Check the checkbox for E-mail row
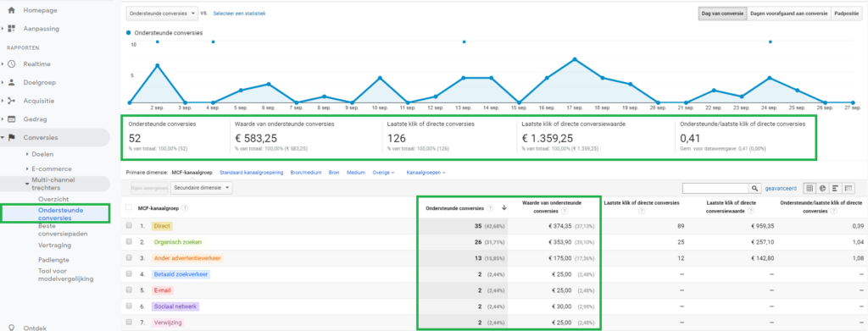The width and height of the screenshot is (868, 331). tap(129, 290)
